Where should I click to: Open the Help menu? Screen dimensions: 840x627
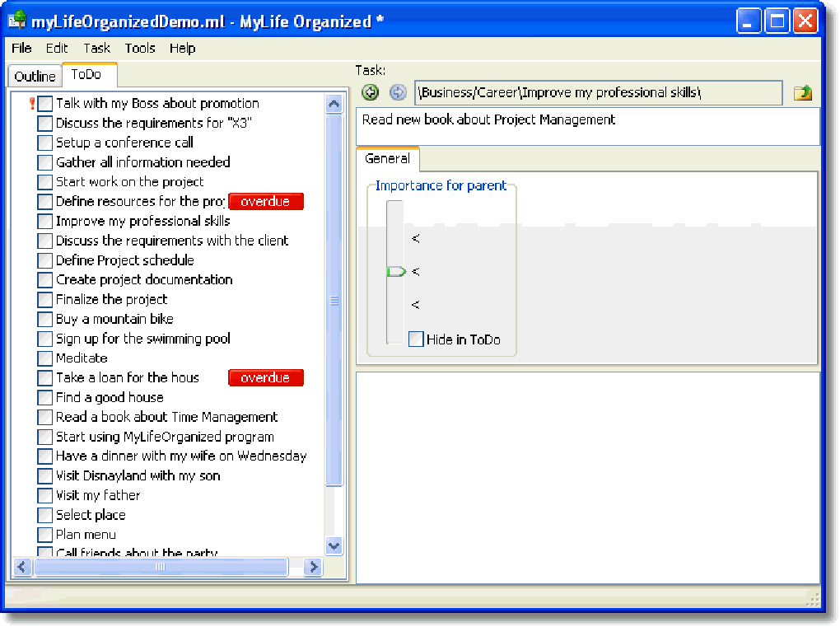coord(183,49)
